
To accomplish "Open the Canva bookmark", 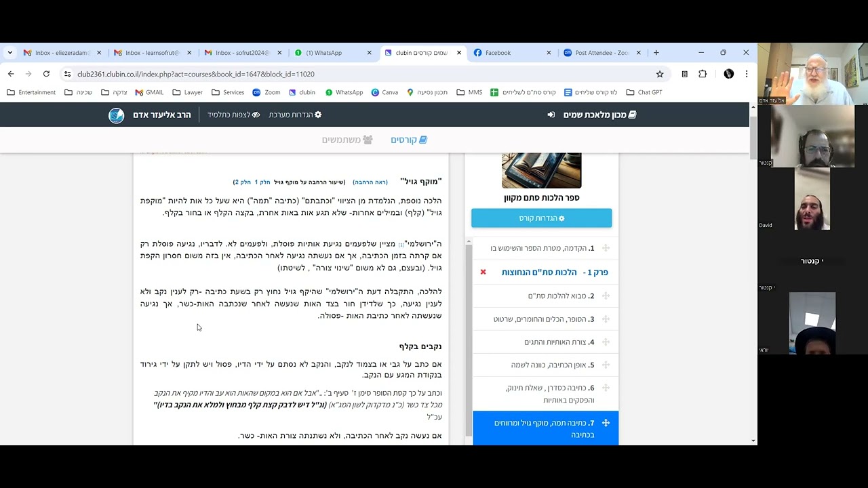I will click(384, 92).
